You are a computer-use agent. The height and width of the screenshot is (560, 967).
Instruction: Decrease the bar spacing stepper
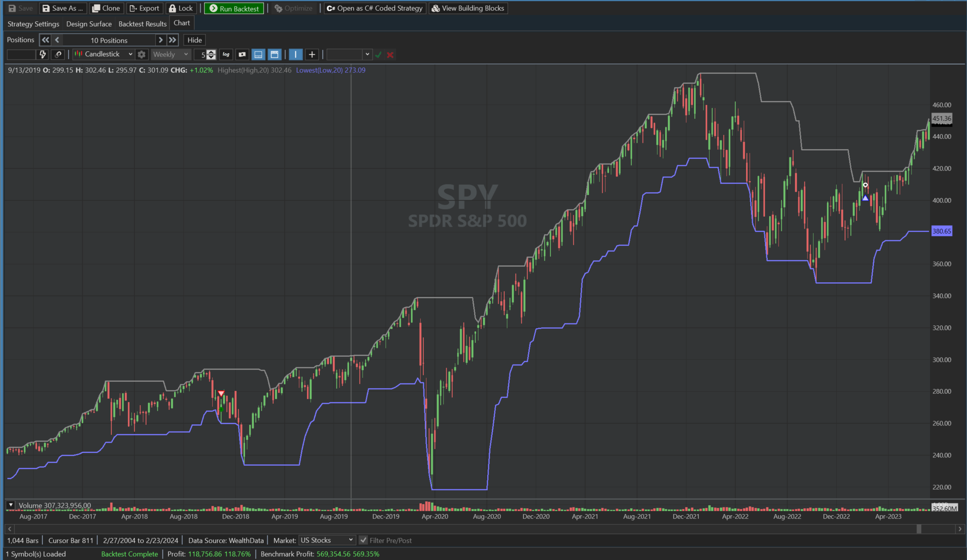[x=211, y=57]
